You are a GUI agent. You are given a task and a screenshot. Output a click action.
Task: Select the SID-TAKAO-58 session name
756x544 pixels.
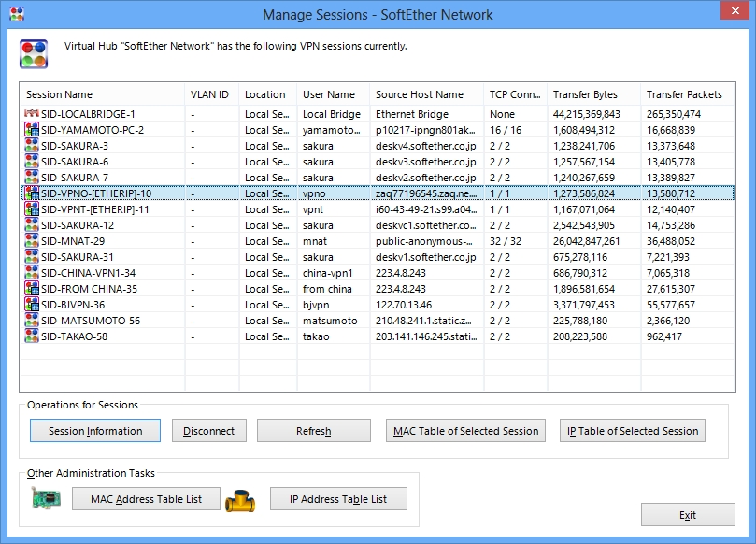74,337
